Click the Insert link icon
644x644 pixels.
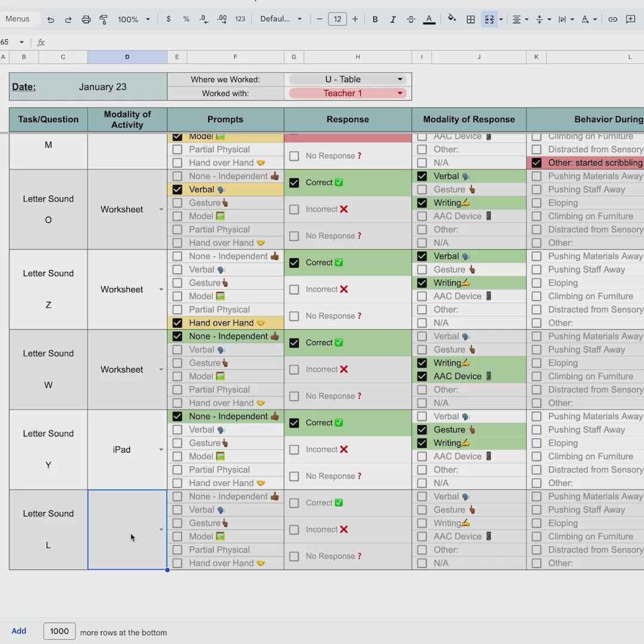pos(612,20)
